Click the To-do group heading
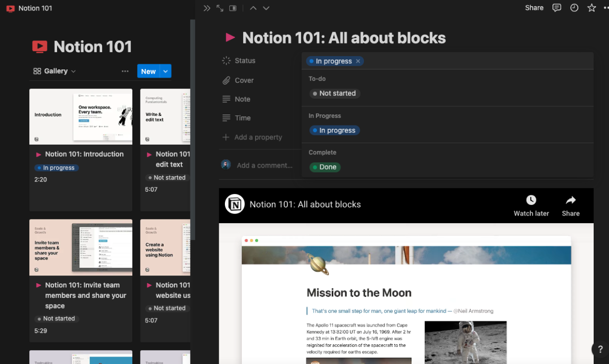This screenshot has width=609, height=364. click(x=317, y=79)
